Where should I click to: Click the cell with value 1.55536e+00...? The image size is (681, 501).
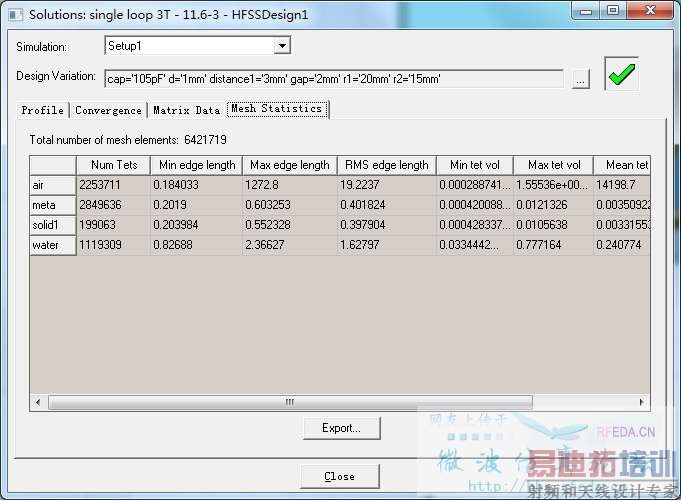[x=554, y=185]
